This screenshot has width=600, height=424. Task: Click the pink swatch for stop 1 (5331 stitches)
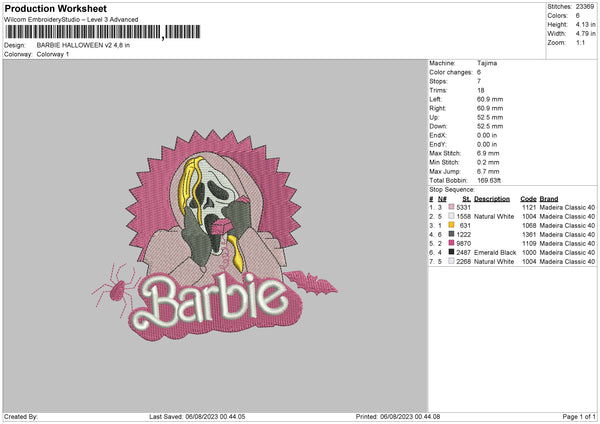(452, 207)
